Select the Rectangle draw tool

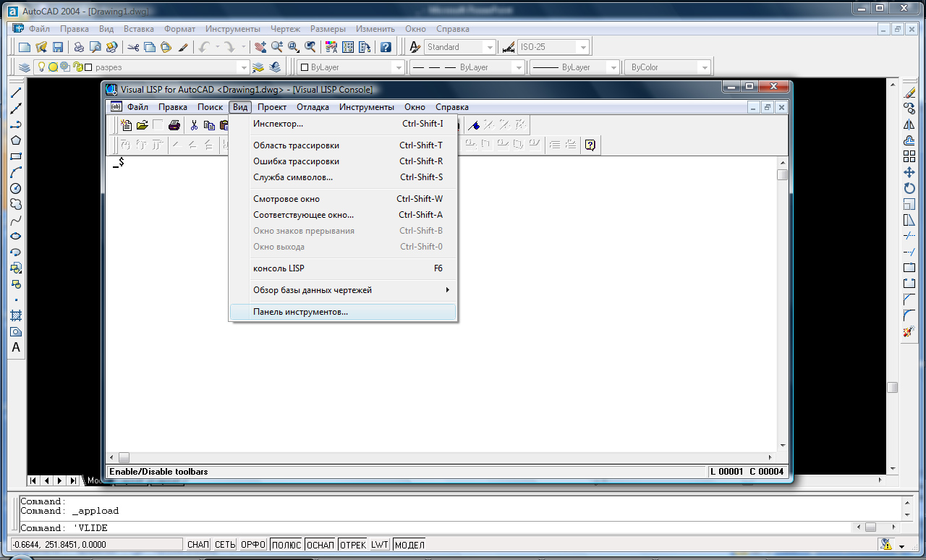pos(16,156)
